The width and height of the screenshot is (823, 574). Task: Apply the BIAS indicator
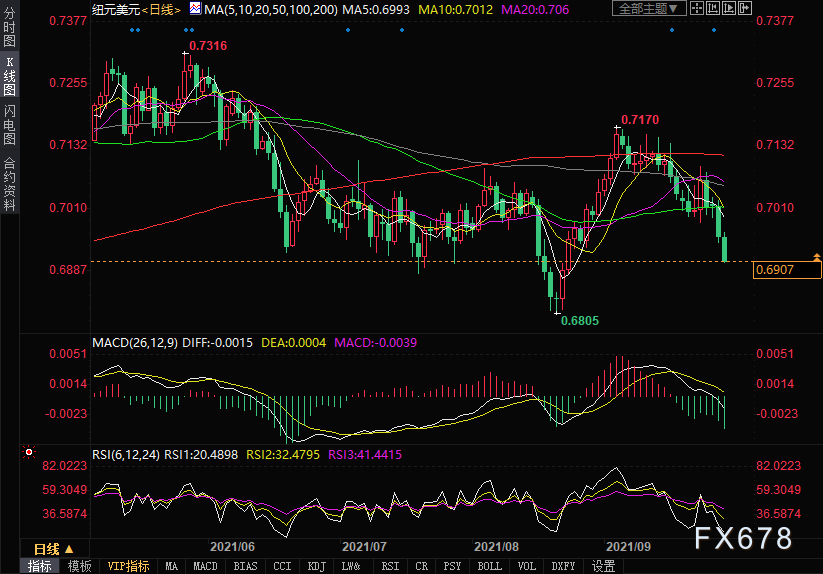245,566
